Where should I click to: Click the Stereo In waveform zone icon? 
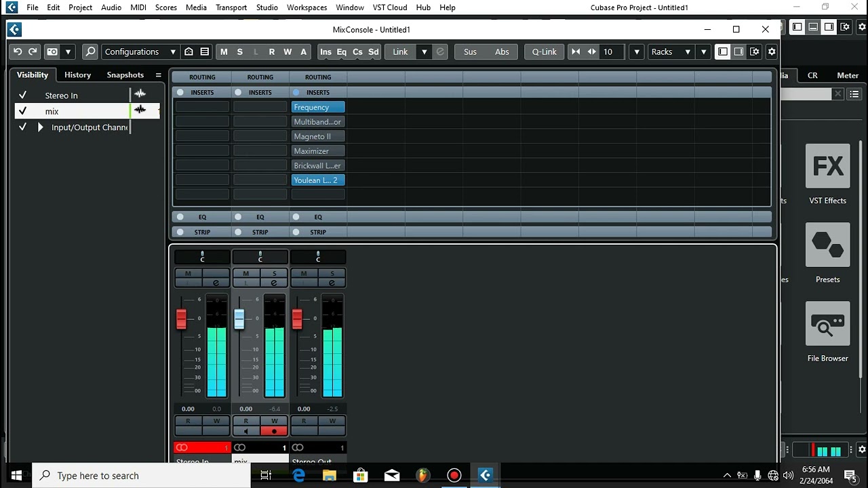(140, 94)
